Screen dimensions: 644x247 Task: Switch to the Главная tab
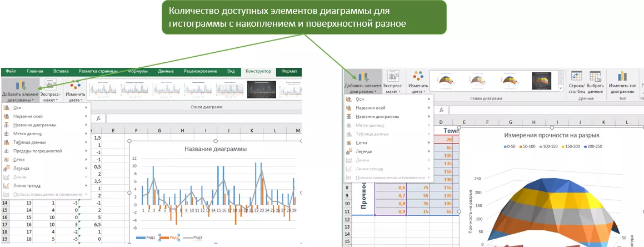click(35, 71)
